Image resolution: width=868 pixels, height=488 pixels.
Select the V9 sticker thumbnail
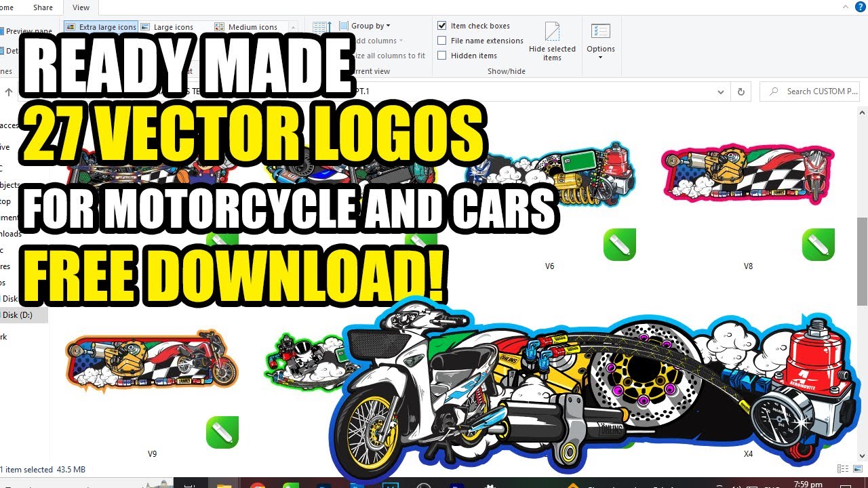coord(153,361)
